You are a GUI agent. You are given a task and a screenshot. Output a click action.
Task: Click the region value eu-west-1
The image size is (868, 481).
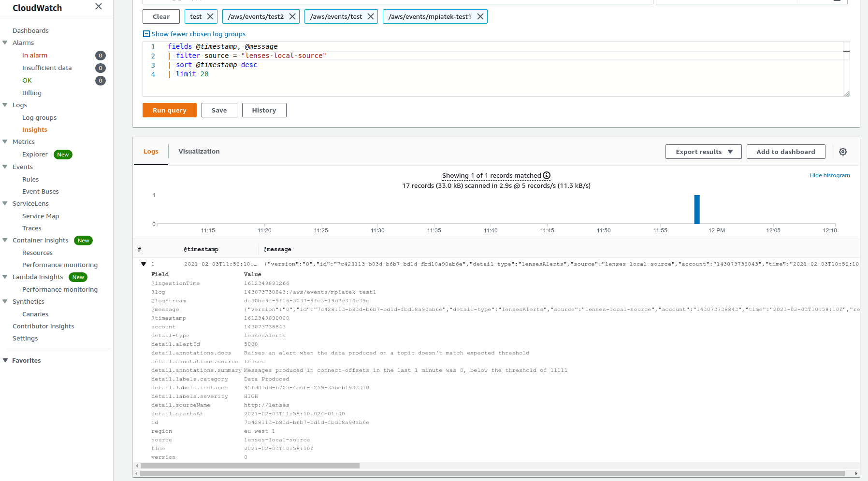260,431
